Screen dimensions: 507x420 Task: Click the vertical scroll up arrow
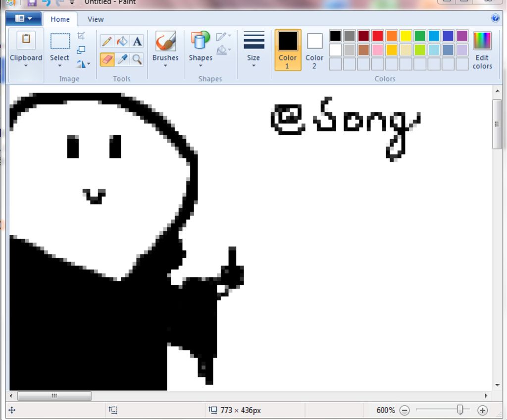pos(497,91)
